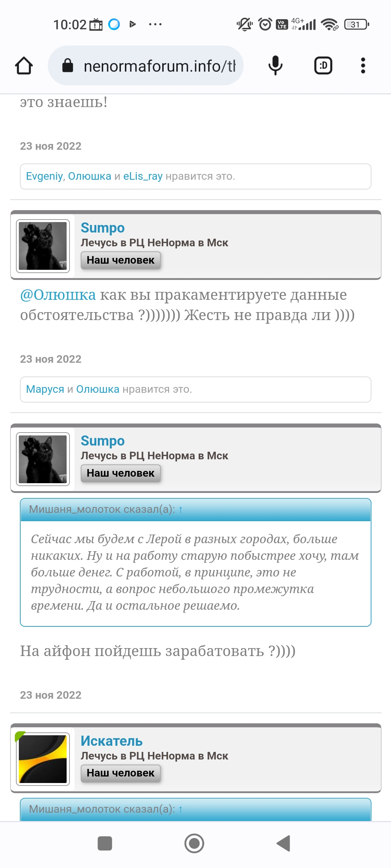Screen dimensions: 391x868
Task: Click the nenormaforum.info address bar
Action: 146,66
